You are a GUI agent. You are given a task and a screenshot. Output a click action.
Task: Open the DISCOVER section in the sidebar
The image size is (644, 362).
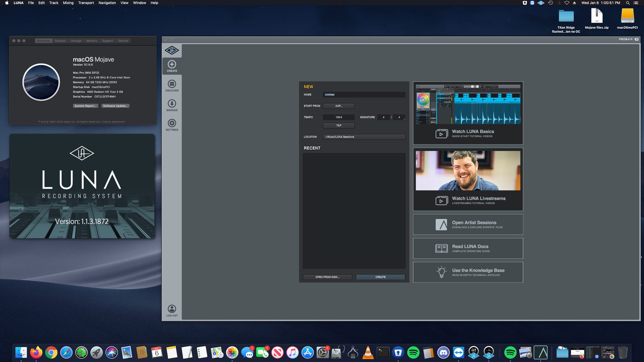coord(172,86)
